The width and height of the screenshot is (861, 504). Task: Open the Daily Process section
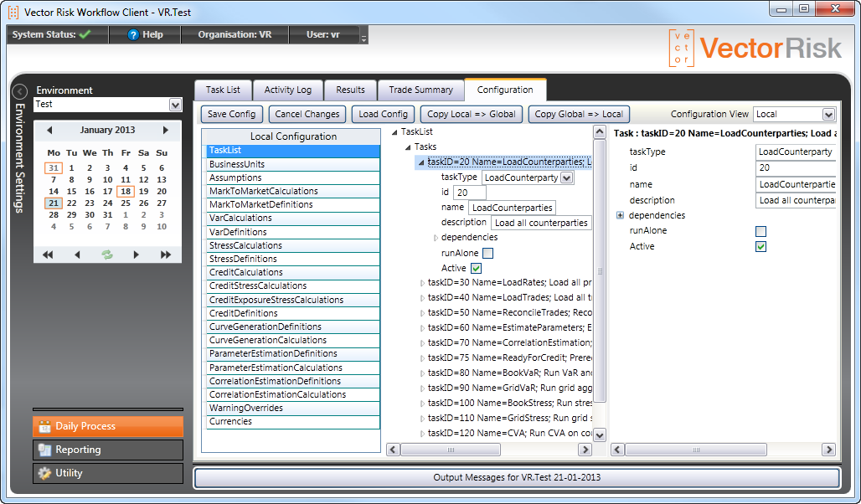point(108,426)
